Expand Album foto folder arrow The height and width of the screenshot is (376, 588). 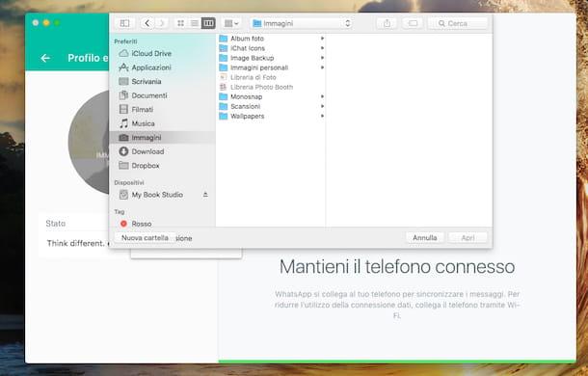pos(322,39)
